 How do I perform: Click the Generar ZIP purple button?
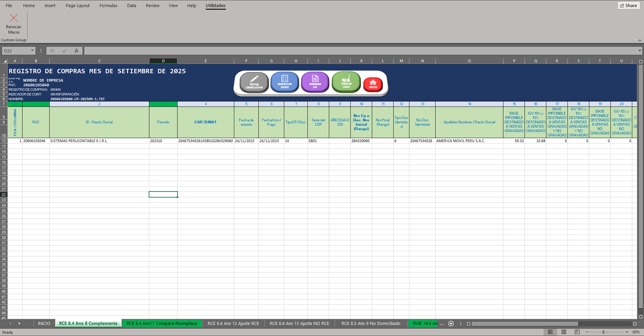315,82
